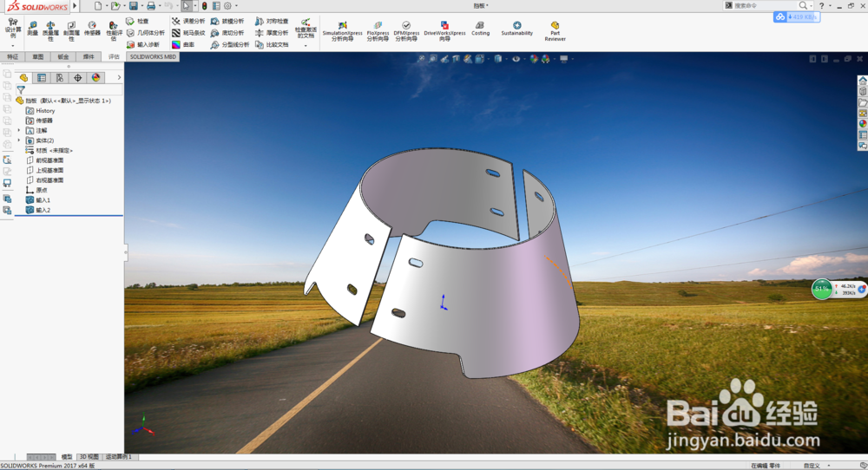Toggle Hide/Show Items eye icon

pyautogui.click(x=516, y=59)
